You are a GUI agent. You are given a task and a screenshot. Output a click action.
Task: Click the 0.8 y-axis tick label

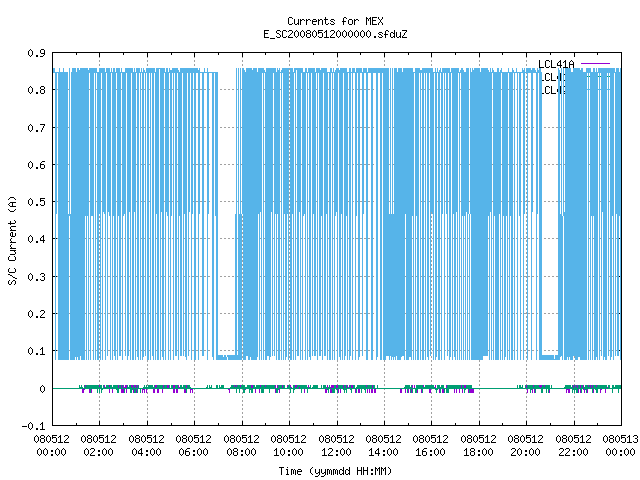[x=36, y=90]
